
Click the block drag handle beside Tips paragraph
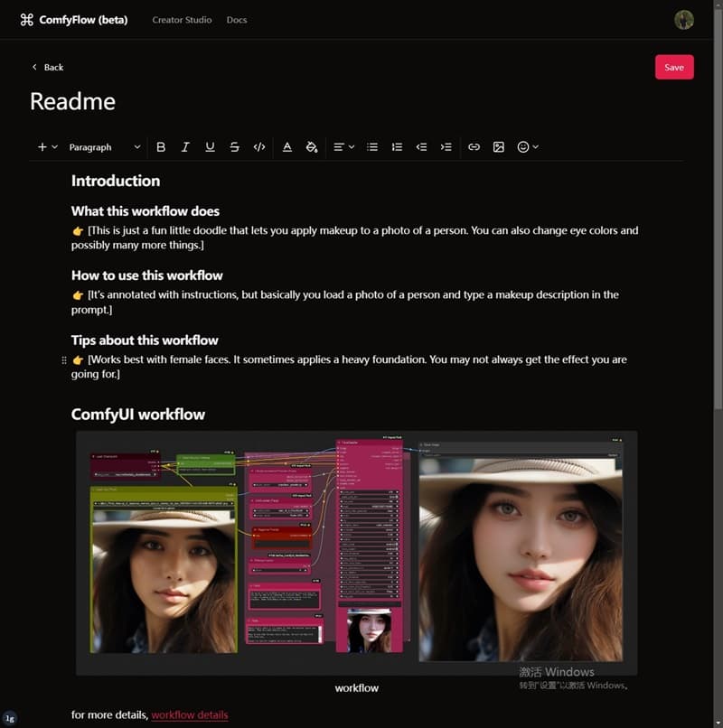[64, 360]
